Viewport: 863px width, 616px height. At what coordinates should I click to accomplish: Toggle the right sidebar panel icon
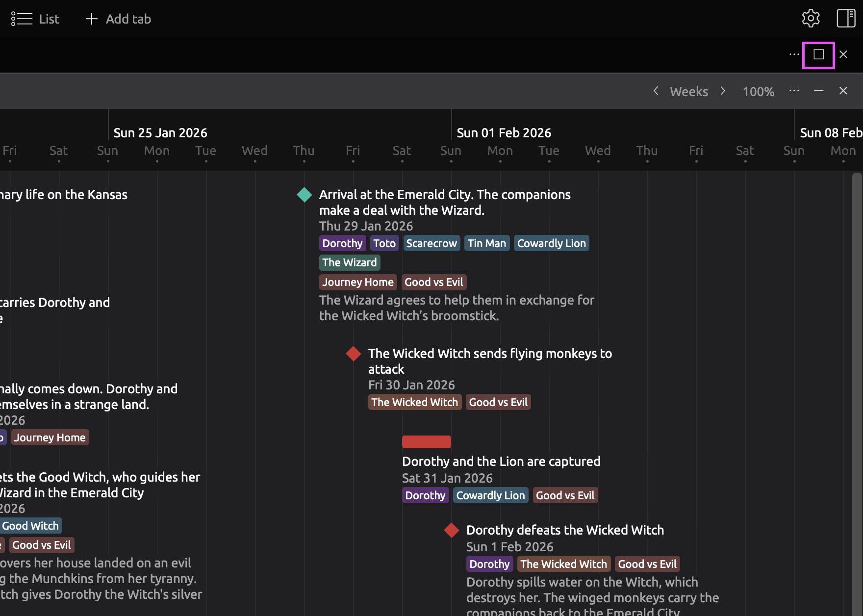846,19
